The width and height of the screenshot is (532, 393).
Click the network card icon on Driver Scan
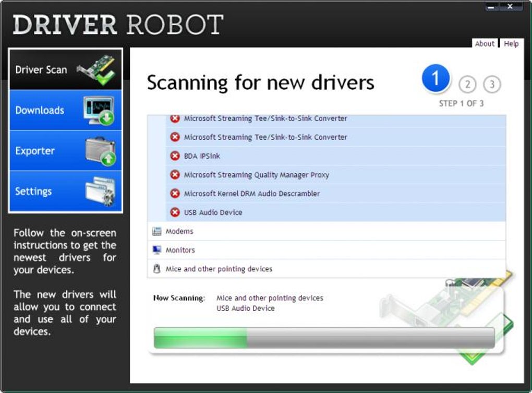click(x=96, y=69)
